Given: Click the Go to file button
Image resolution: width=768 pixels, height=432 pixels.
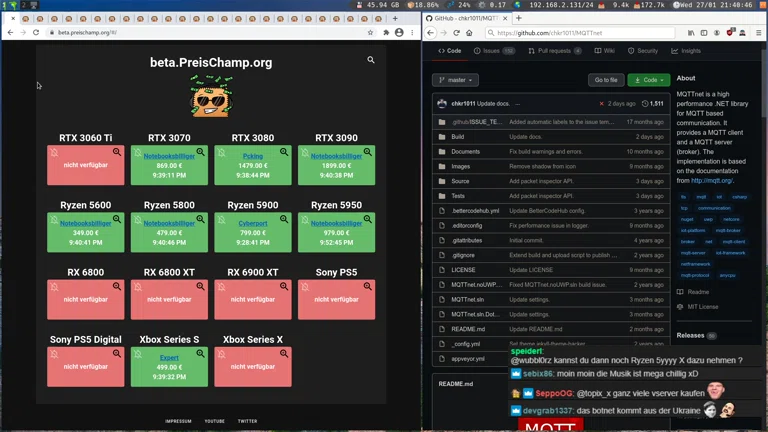Looking at the screenshot, I should click(x=606, y=80).
